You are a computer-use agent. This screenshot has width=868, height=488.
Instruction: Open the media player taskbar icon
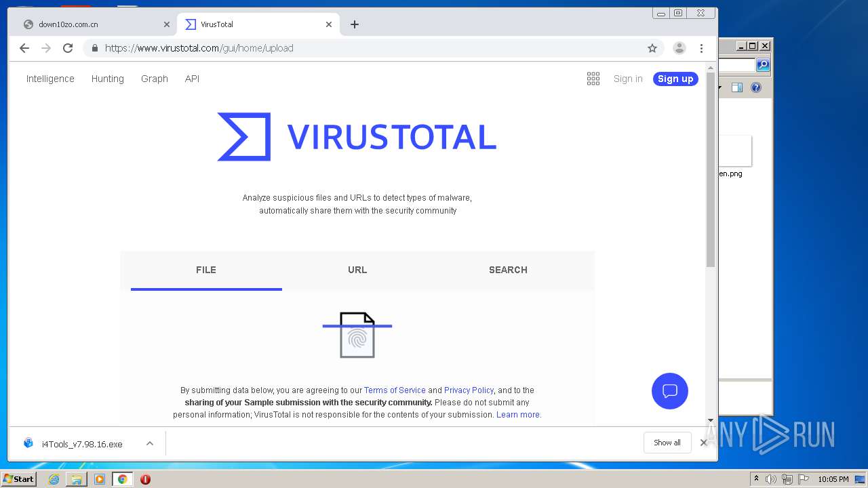click(x=100, y=479)
